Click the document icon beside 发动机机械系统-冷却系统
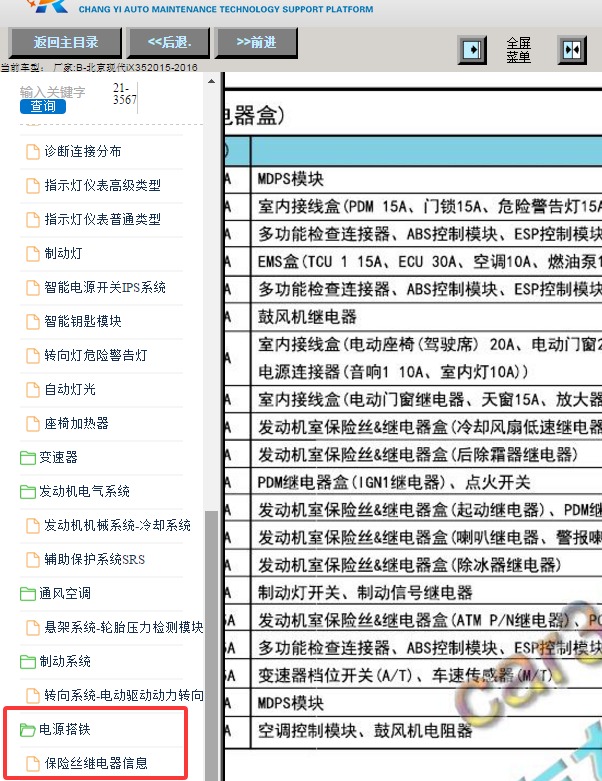Viewport: 602px width, 781px height. point(33,526)
